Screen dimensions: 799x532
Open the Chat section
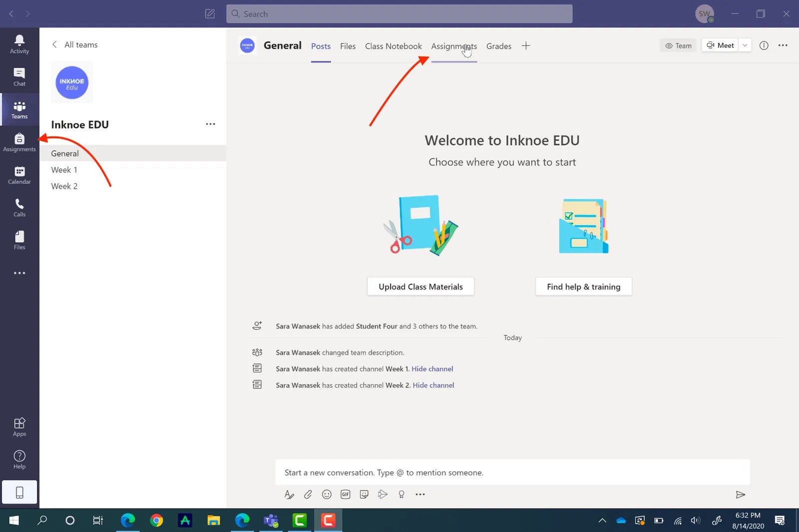pyautogui.click(x=19, y=76)
